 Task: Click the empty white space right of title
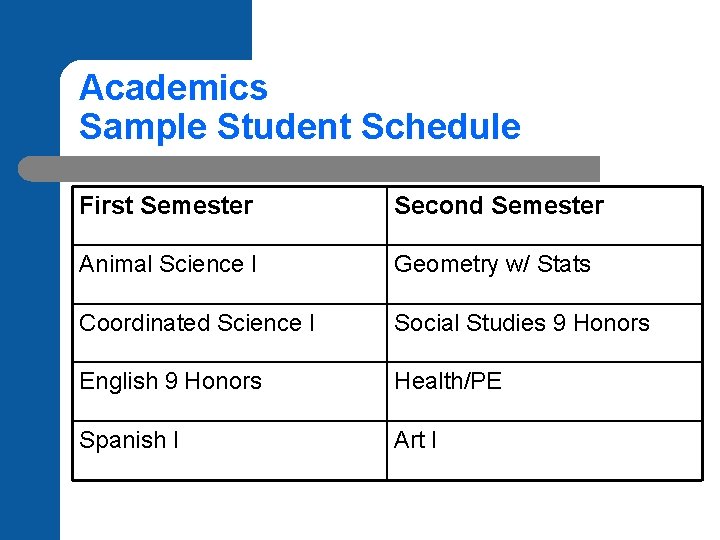[620, 105]
